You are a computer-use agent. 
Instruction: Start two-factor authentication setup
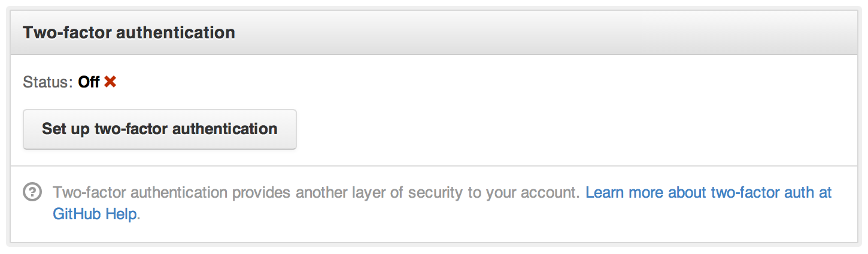click(x=159, y=129)
